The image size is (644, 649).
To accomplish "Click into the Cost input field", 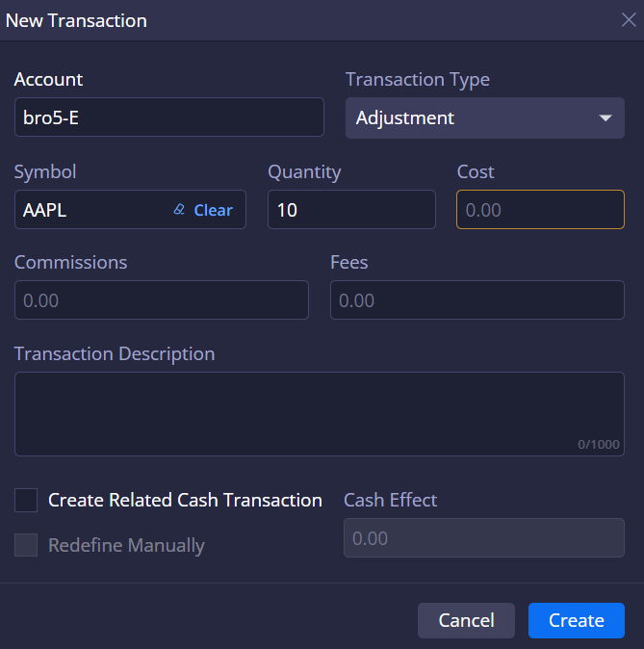I will 539,210.
